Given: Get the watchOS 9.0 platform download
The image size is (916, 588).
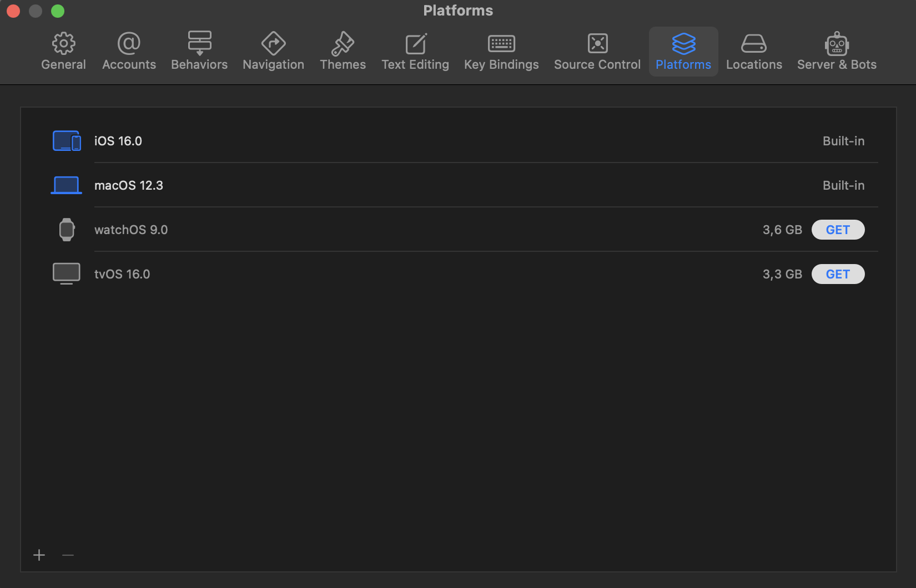Looking at the screenshot, I should click(838, 230).
